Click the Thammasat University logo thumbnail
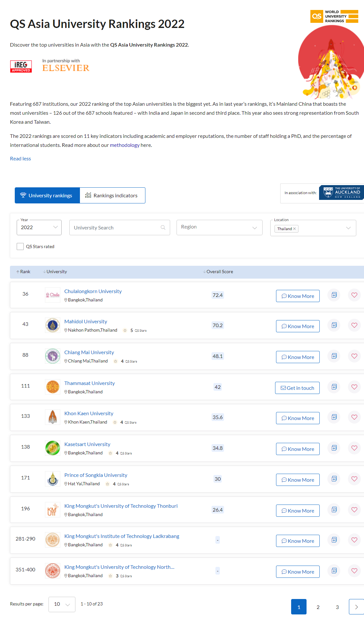 [x=53, y=387]
